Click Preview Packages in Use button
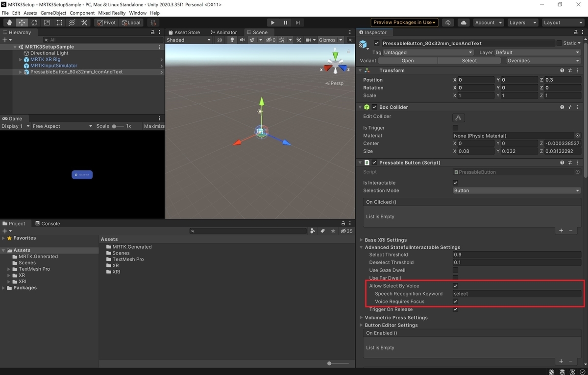588x375 pixels. (405, 23)
